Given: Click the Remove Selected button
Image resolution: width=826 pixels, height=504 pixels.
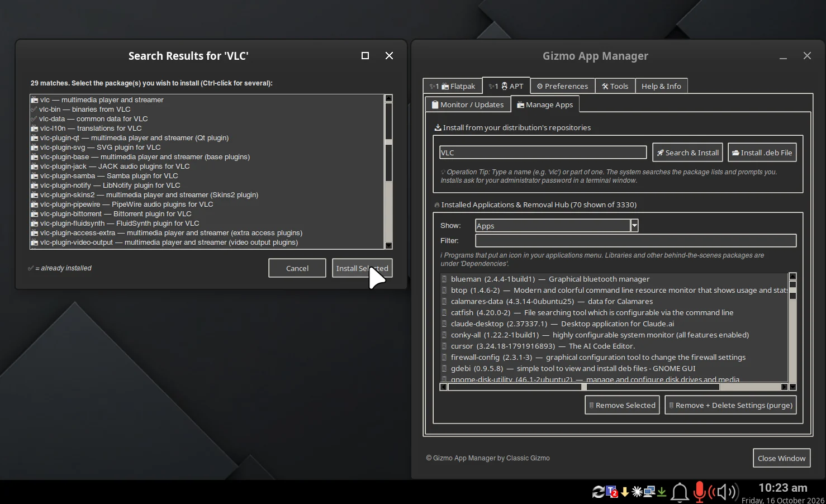Looking at the screenshot, I should click(622, 405).
